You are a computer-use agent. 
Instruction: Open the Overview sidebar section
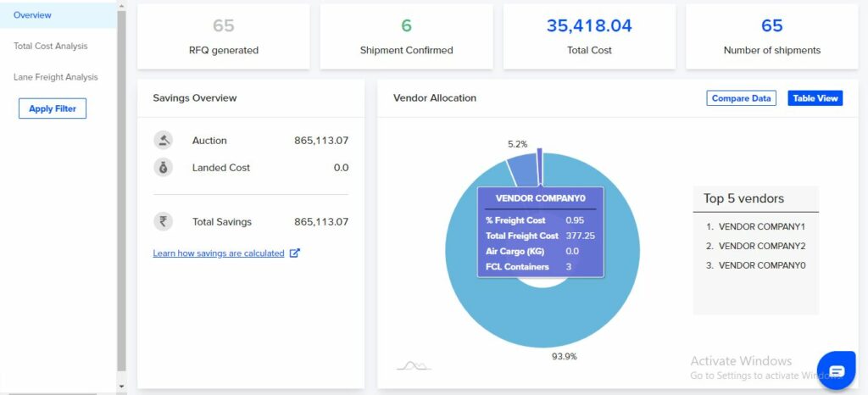pos(32,15)
